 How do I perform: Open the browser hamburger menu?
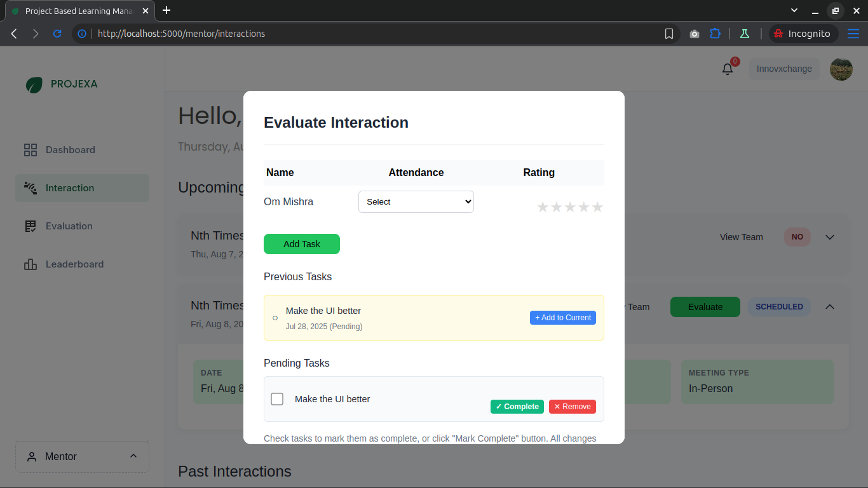point(853,34)
